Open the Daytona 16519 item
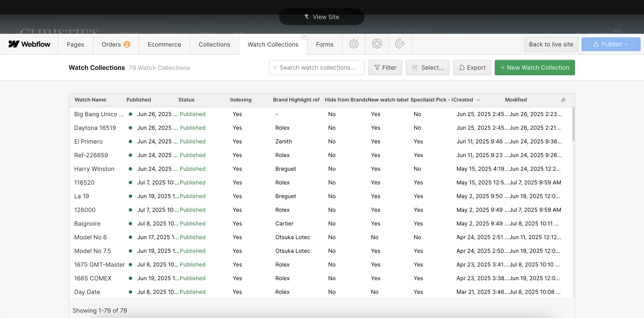This screenshot has height=318, width=644. tap(320, 128)
